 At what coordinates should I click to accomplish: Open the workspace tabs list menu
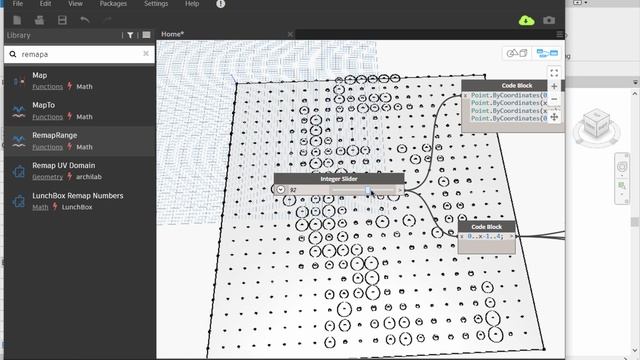(x=559, y=34)
